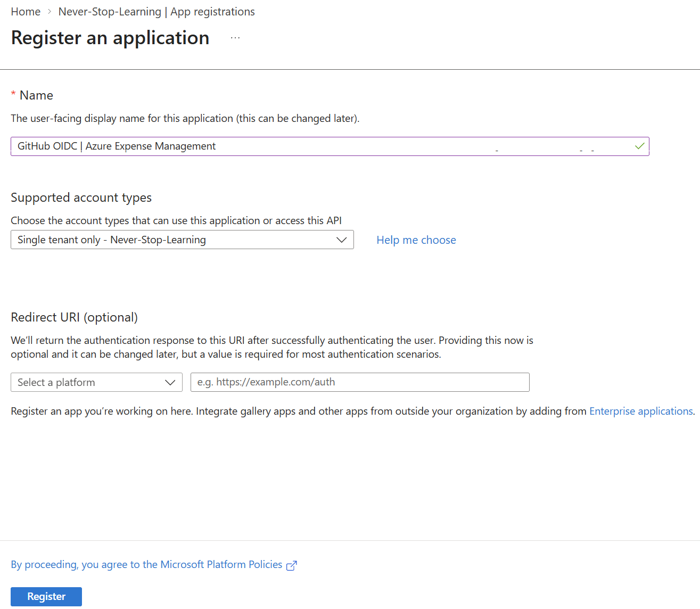
Task: Click the Redirect URI input field
Action: [360, 382]
